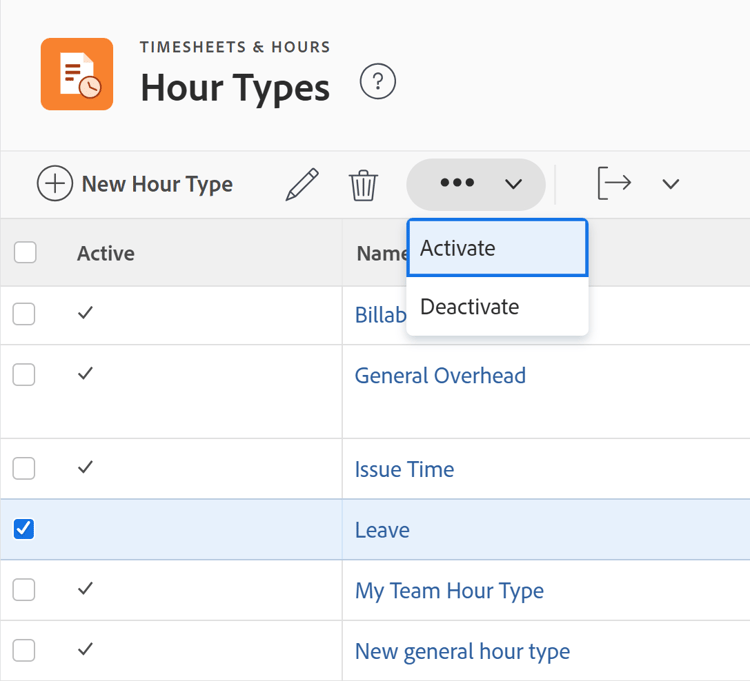This screenshot has width=750, height=681.
Task: Click the pencil edit icon
Action: click(x=301, y=185)
